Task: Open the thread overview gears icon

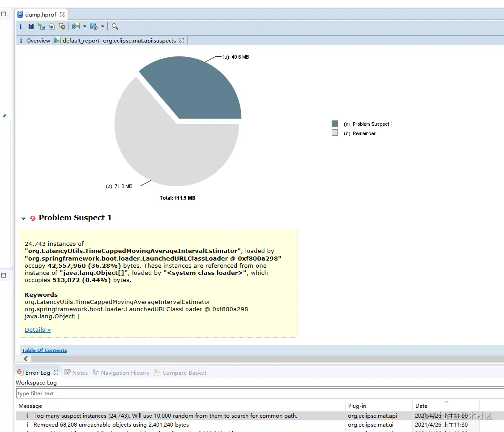Action: (62, 26)
